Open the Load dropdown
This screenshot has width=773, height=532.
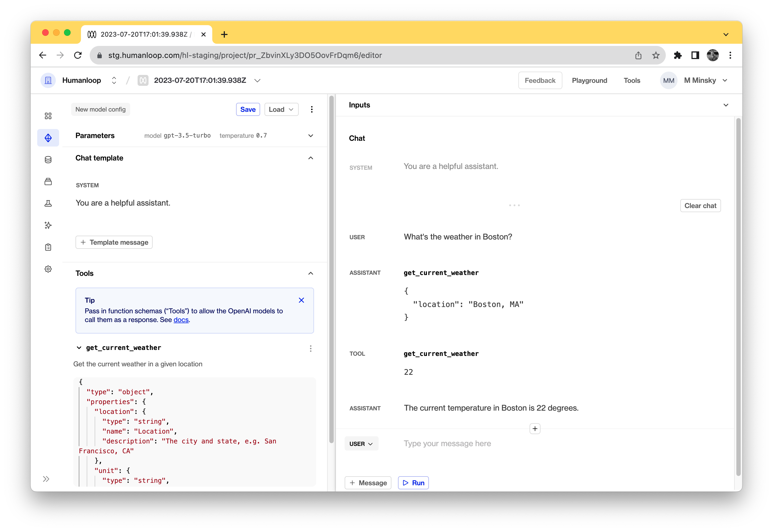pyautogui.click(x=281, y=109)
